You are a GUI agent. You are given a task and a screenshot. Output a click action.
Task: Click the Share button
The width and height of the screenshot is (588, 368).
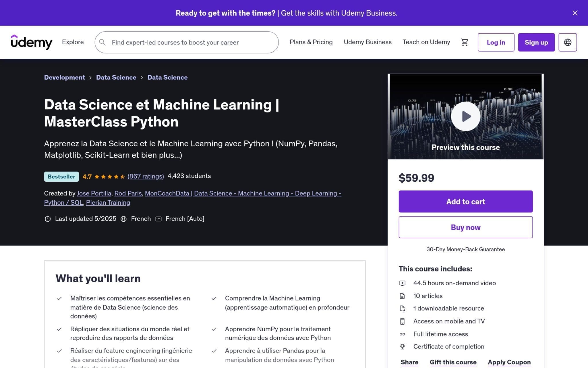pyautogui.click(x=409, y=362)
